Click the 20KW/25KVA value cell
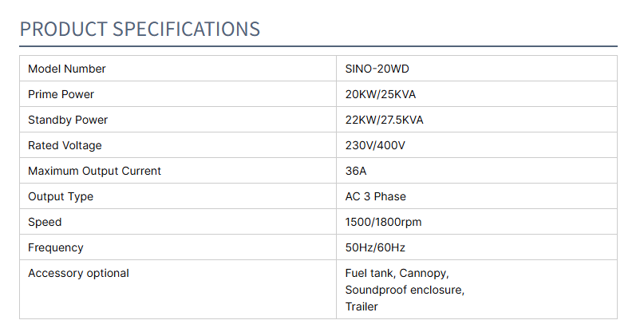This screenshot has height=328, width=644. tap(381, 94)
